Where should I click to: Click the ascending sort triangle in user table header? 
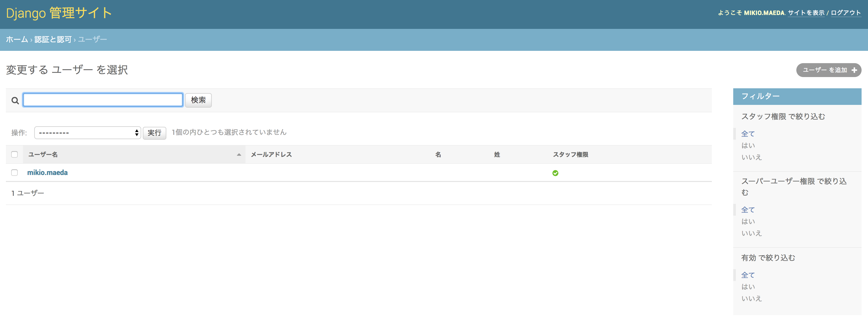click(x=239, y=154)
